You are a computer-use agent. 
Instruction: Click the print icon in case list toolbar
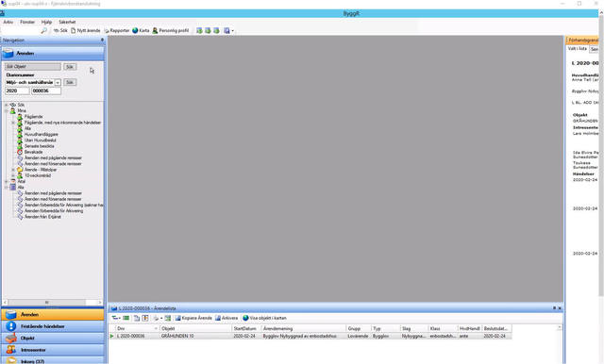click(156, 318)
